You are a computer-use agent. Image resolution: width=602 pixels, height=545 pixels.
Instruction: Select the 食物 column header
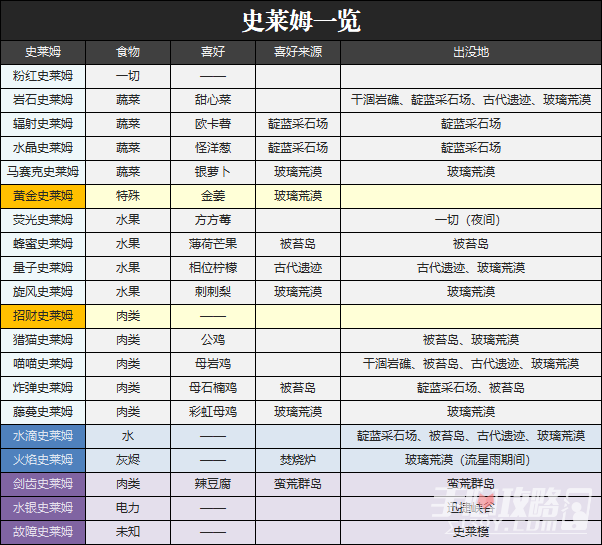(128, 52)
